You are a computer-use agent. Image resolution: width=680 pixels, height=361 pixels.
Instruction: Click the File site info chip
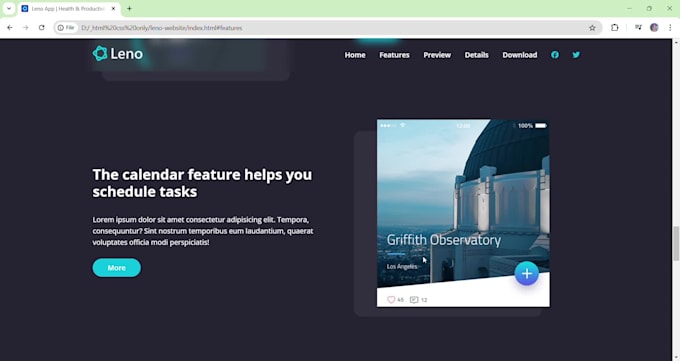coord(67,28)
